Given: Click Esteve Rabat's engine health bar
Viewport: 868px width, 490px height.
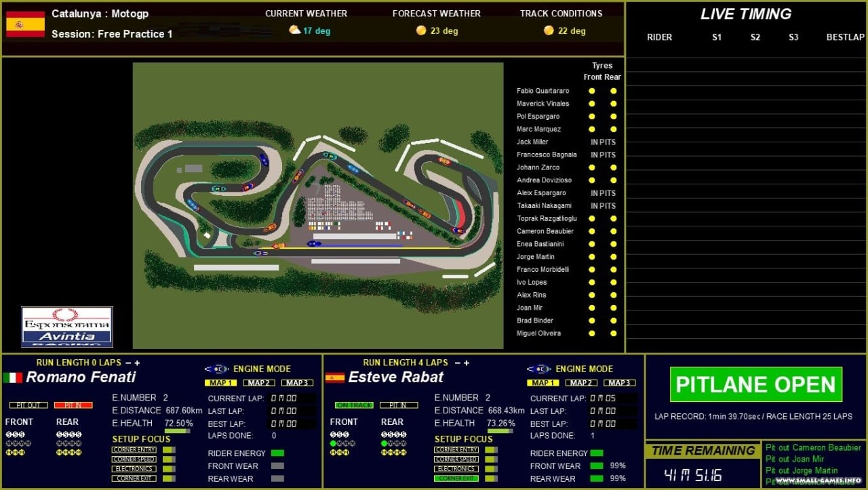Looking at the screenshot, I should [x=500, y=431].
